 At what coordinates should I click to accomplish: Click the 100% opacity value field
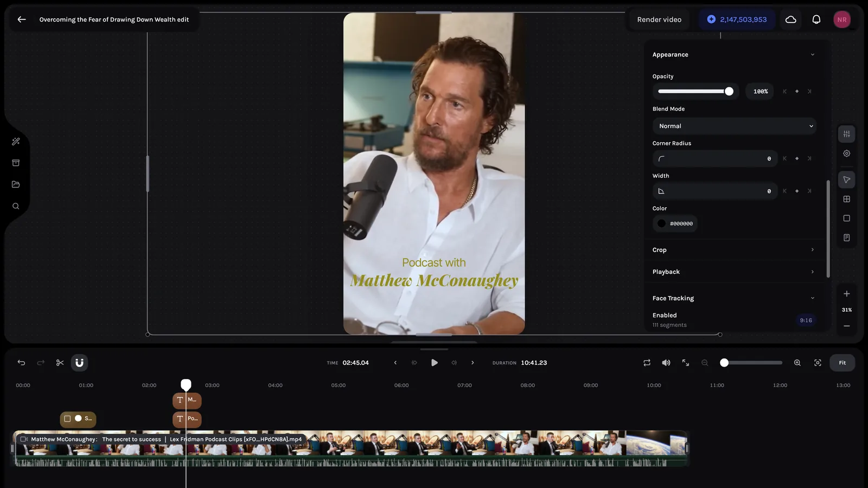pos(761,92)
